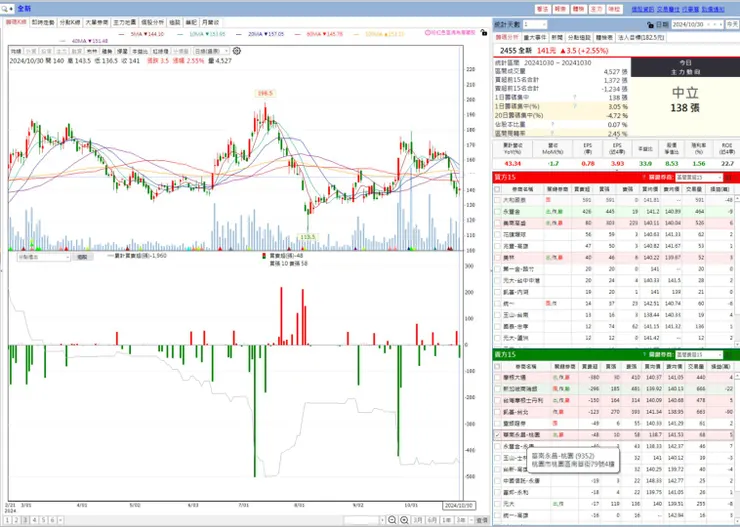740x527 pixels.
Task: Open the dropdown arrow beside search icon
Action: pos(11,9)
